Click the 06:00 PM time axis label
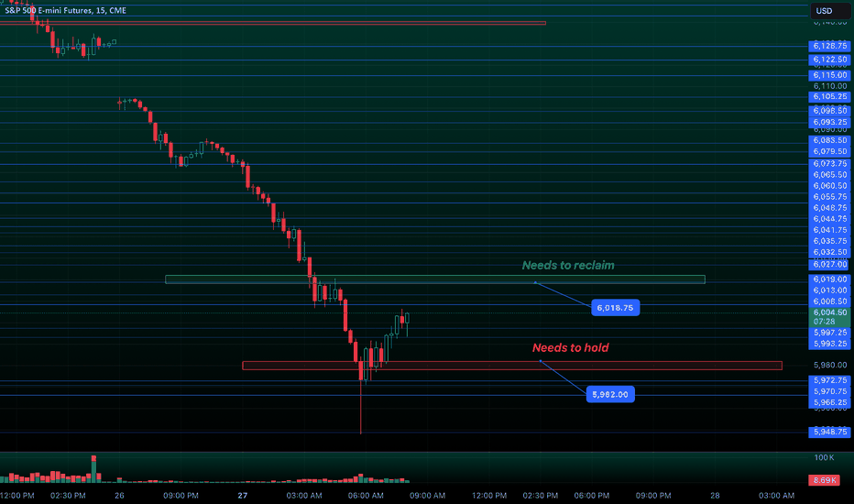The height and width of the screenshot is (504, 854). (x=592, y=496)
